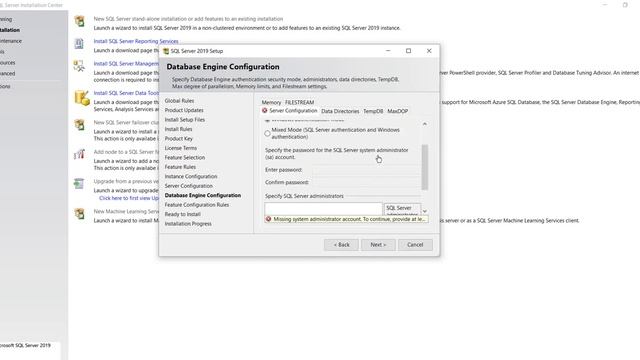Select Global Rules step in setup sidebar
The image size is (640, 360).
coord(179,101)
